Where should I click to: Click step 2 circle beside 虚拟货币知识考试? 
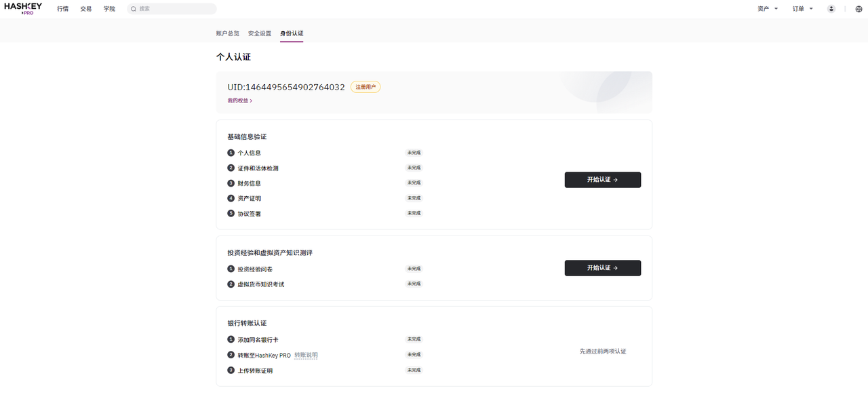pyautogui.click(x=231, y=284)
